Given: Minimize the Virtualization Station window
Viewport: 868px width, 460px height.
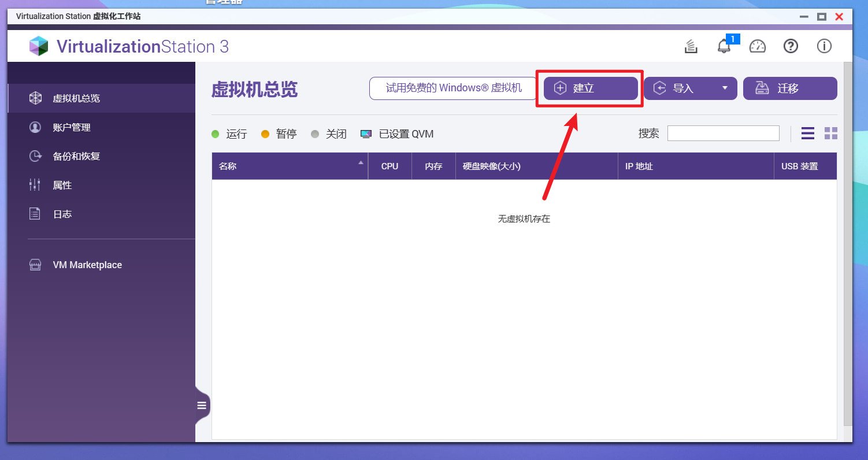Looking at the screenshot, I should tap(803, 17).
